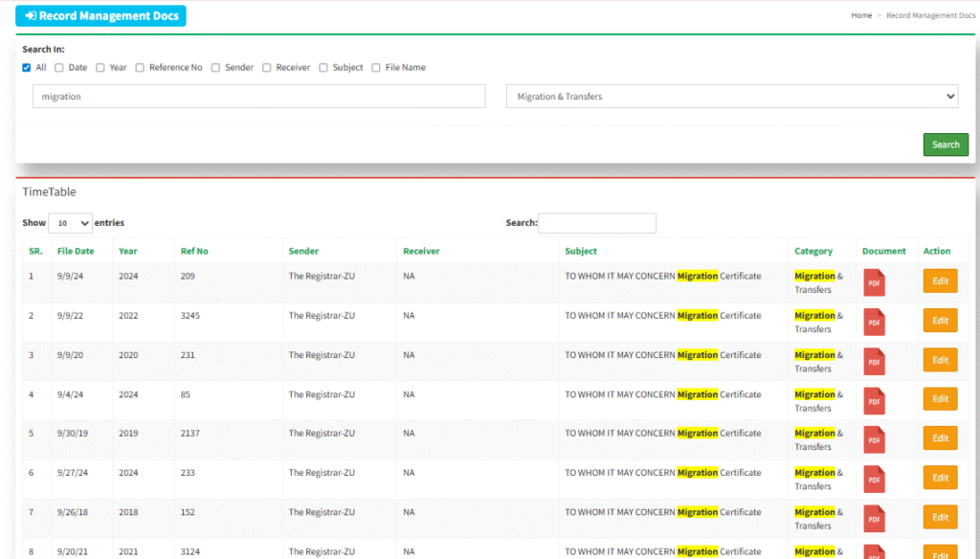View PDF document of the 2020 record
The height and width of the screenshot is (559, 980).
(x=874, y=362)
